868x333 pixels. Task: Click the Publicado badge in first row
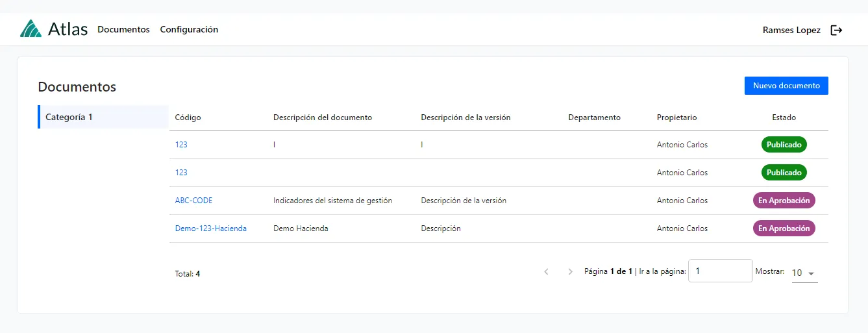784,145
